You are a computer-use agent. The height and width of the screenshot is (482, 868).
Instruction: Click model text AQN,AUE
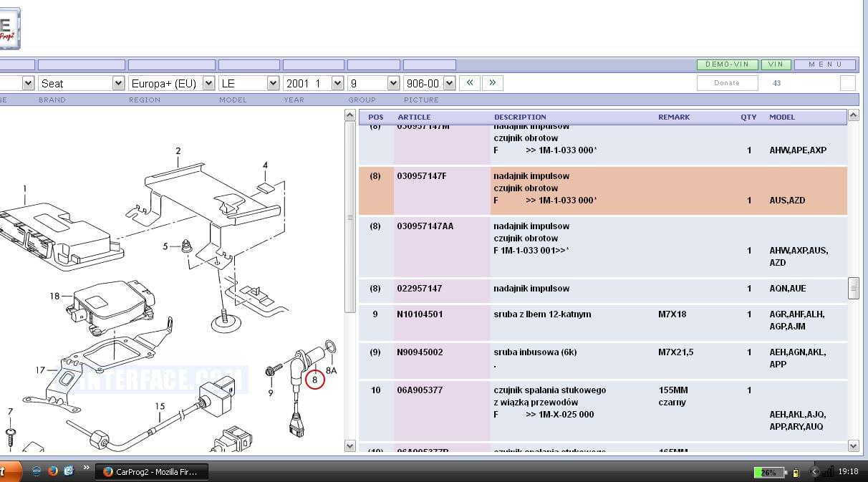coord(788,289)
